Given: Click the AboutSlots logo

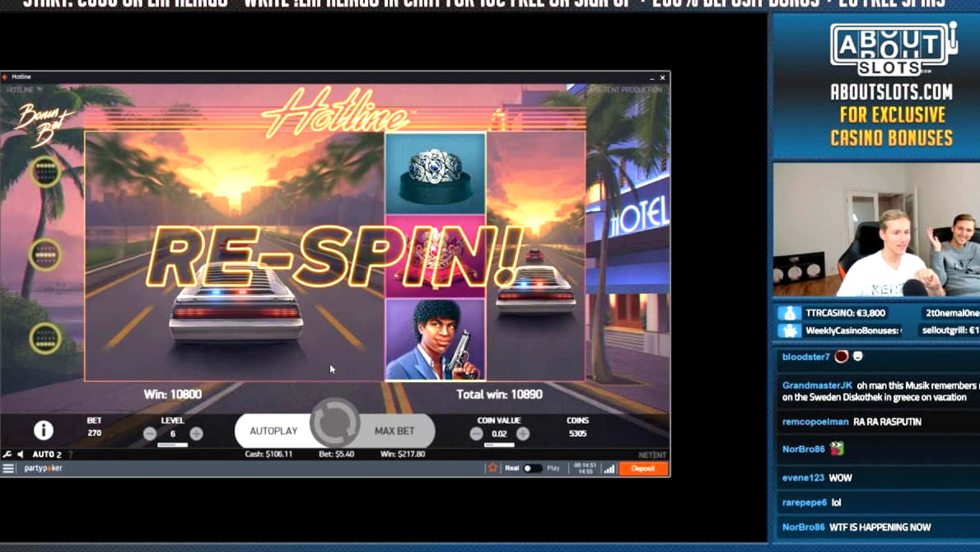Looking at the screenshot, I should (894, 49).
